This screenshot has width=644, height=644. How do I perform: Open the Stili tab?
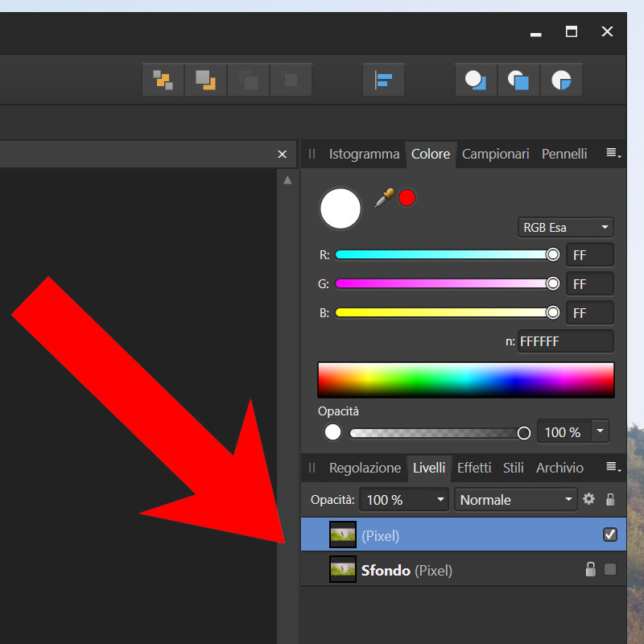(x=513, y=468)
